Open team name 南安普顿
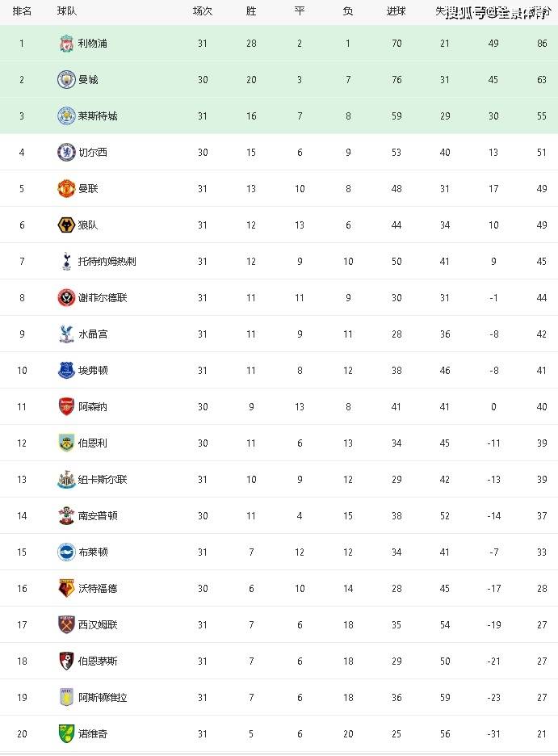The width and height of the screenshot is (558, 756). click(x=98, y=516)
